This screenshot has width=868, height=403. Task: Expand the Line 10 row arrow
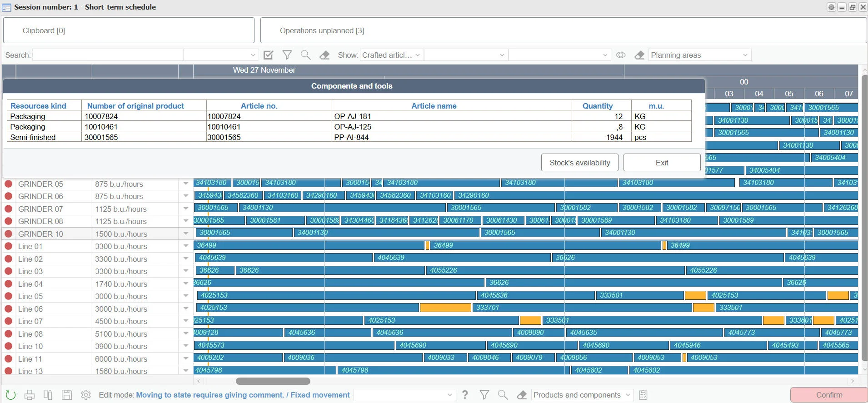click(186, 346)
